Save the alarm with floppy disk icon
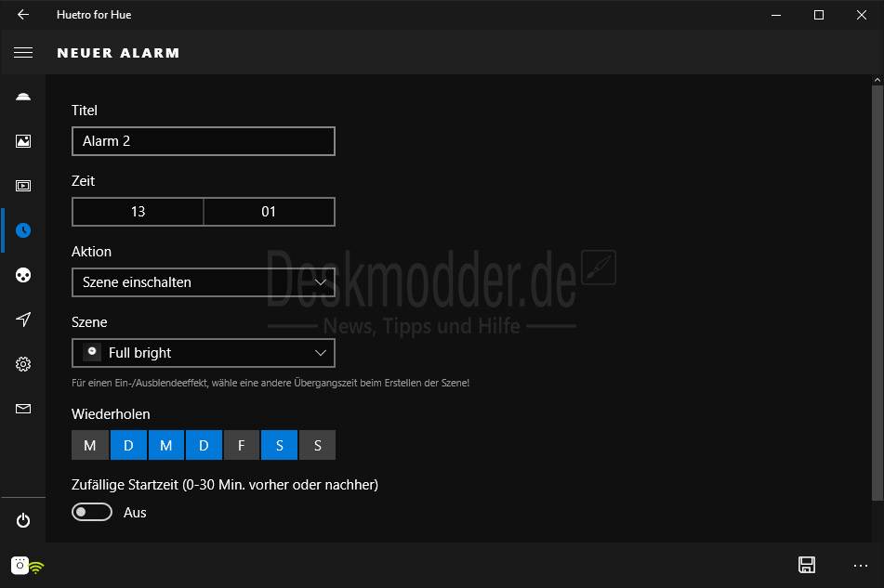This screenshot has height=588, width=884. (807, 565)
